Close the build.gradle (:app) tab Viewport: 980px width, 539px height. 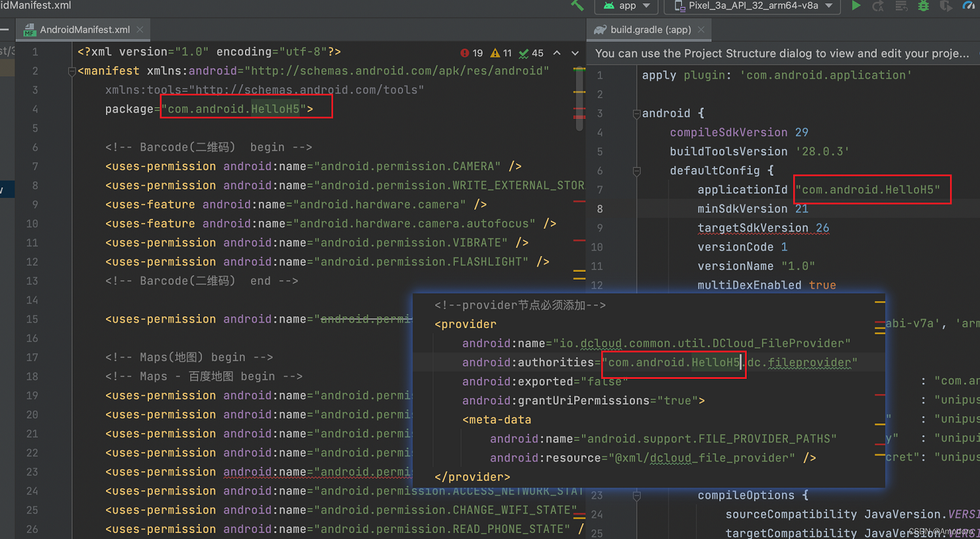click(701, 30)
